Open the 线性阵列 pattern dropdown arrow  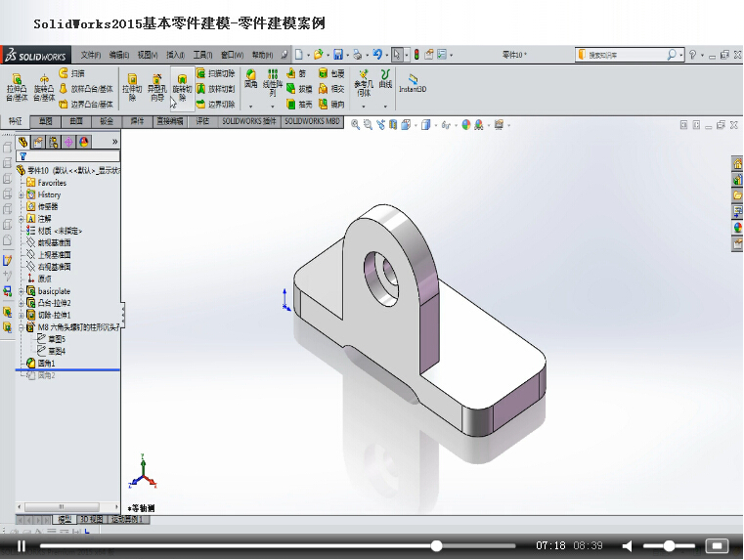tap(273, 107)
